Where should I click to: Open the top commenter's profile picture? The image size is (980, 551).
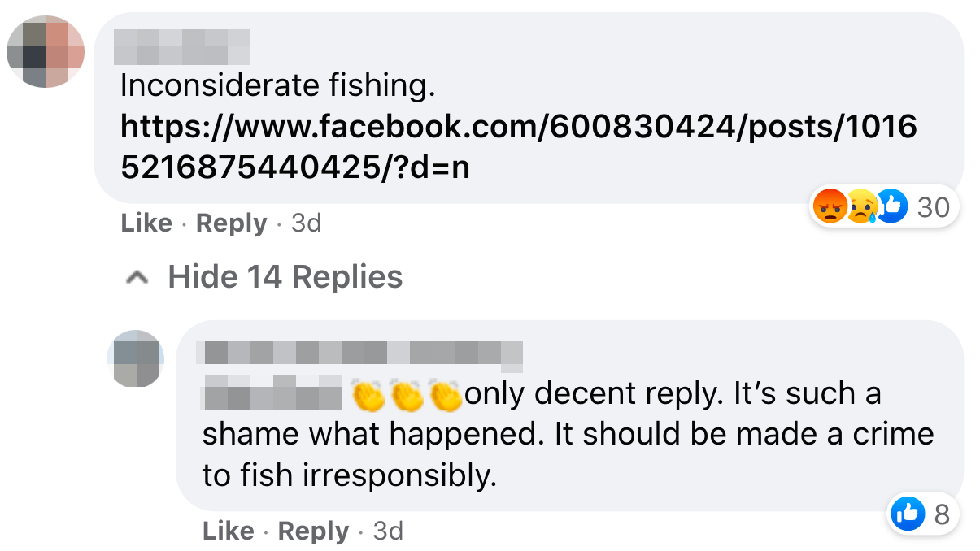pos(46,50)
